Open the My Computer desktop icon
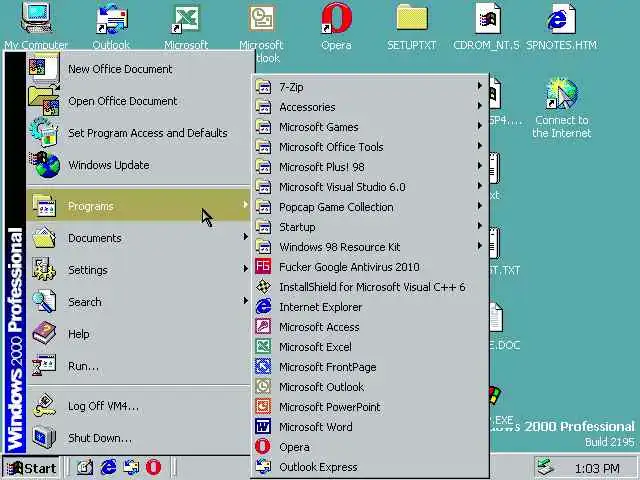The width and height of the screenshot is (640, 480). (x=37, y=18)
